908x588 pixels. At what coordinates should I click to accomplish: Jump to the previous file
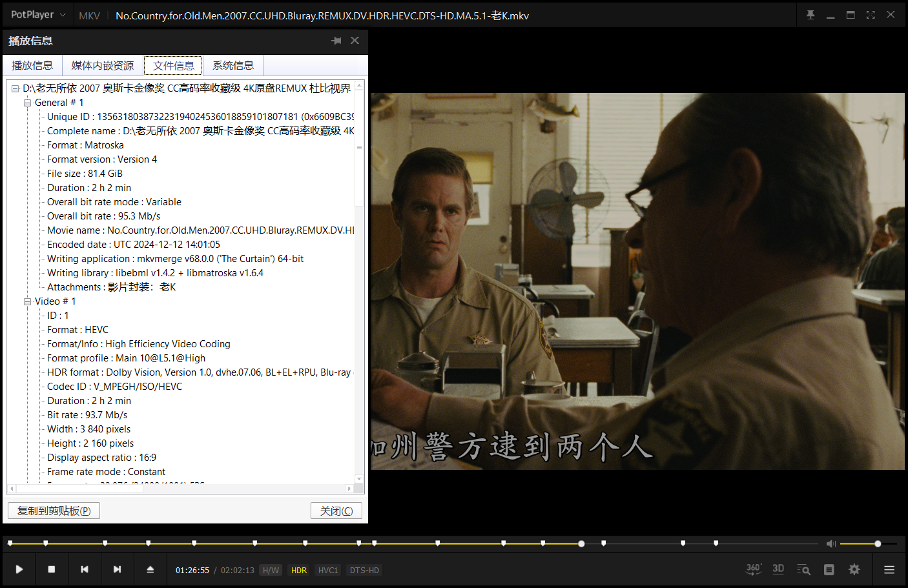click(x=85, y=569)
